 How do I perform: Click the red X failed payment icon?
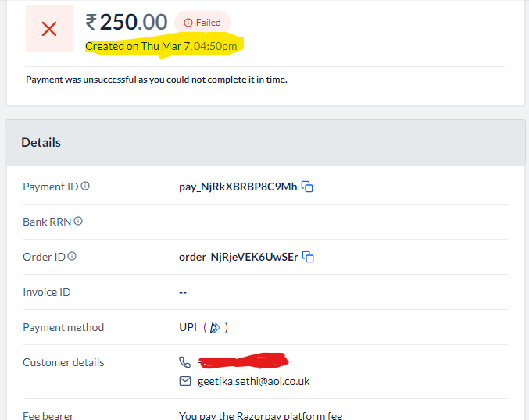tap(49, 29)
